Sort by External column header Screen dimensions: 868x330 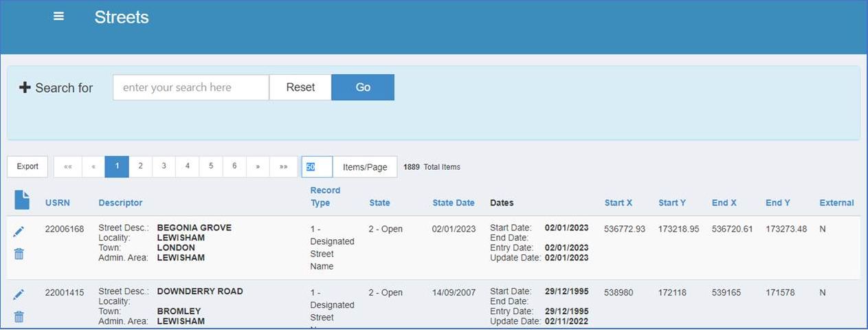(x=836, y=203)
